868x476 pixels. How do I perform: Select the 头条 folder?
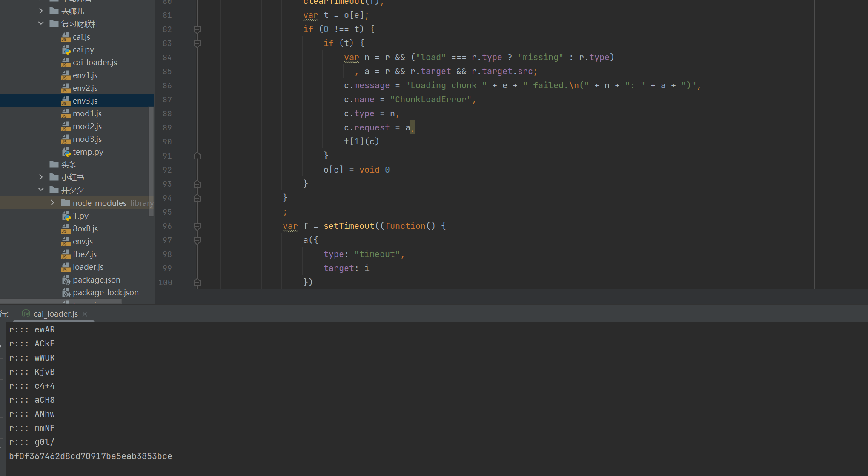(69, 164)
